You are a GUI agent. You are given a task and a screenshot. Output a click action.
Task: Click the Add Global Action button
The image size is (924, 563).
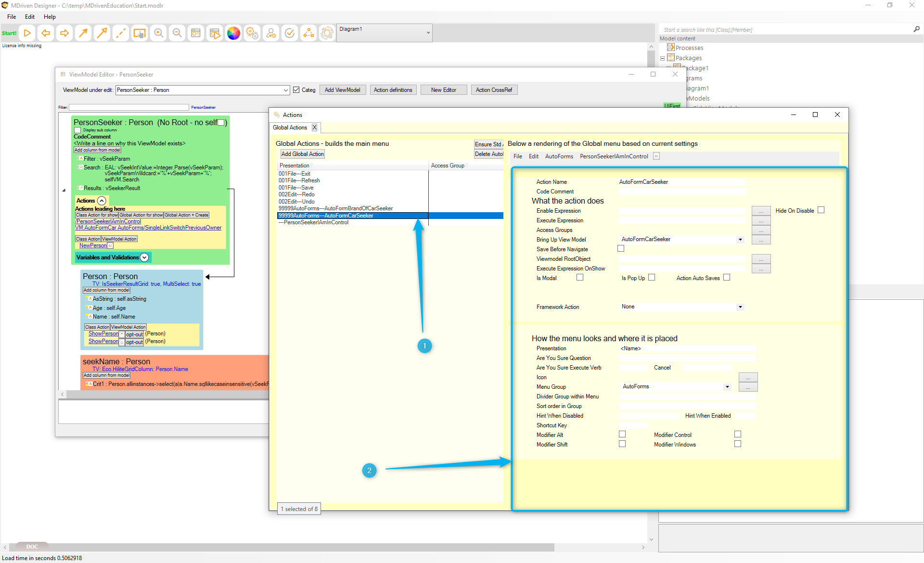pos(302,154)
